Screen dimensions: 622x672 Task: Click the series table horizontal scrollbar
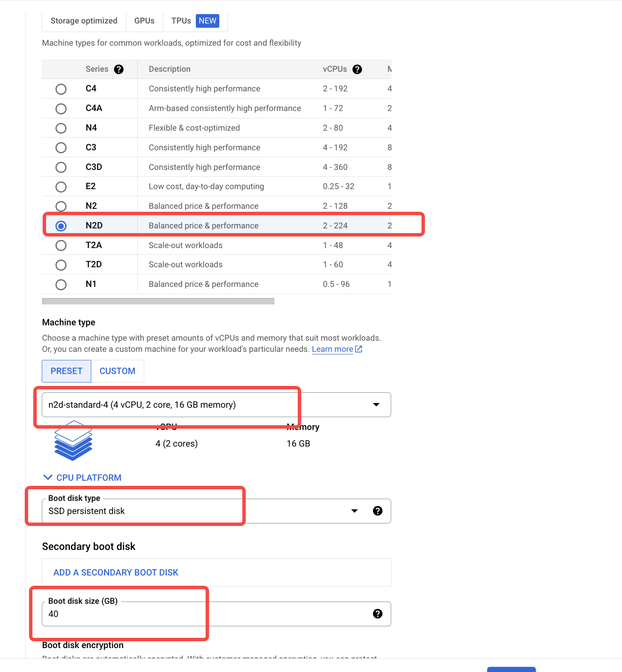pos(158,301)
